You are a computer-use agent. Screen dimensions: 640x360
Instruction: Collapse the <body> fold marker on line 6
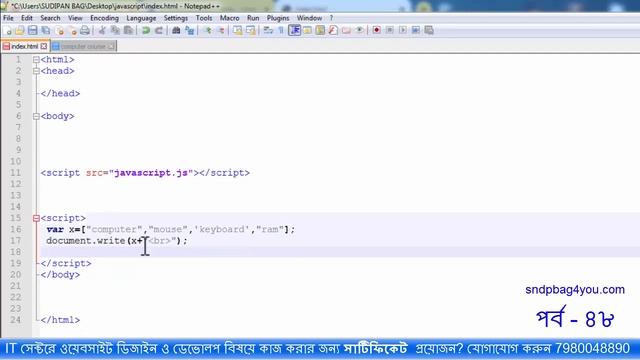(x=36, y=116)
